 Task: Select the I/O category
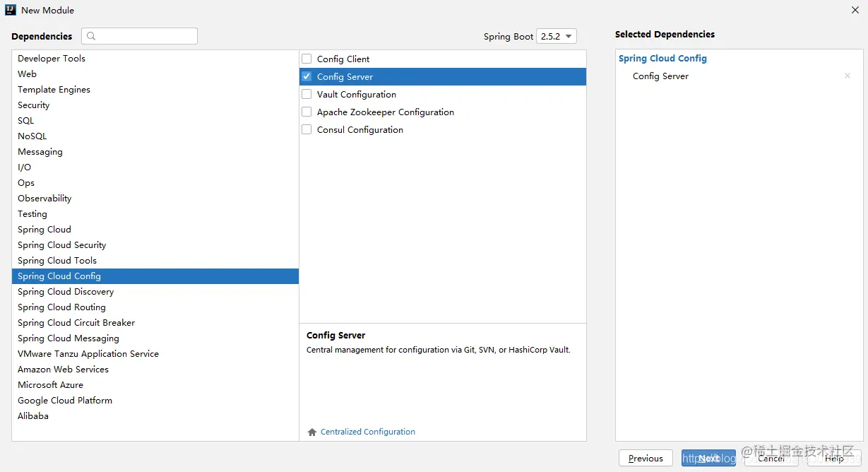pyautogui.click(x=155, y=167)
